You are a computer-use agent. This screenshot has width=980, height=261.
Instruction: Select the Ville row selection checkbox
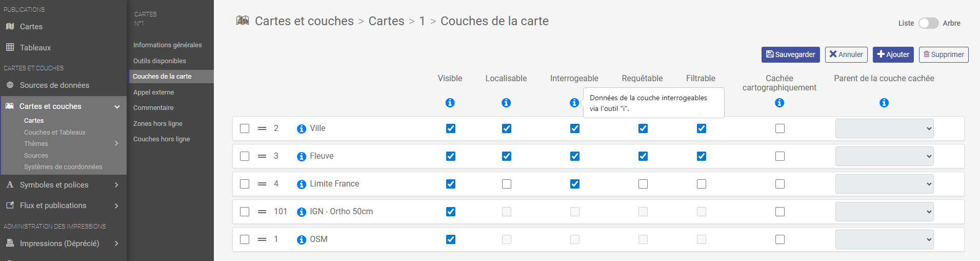click(245, 128)
